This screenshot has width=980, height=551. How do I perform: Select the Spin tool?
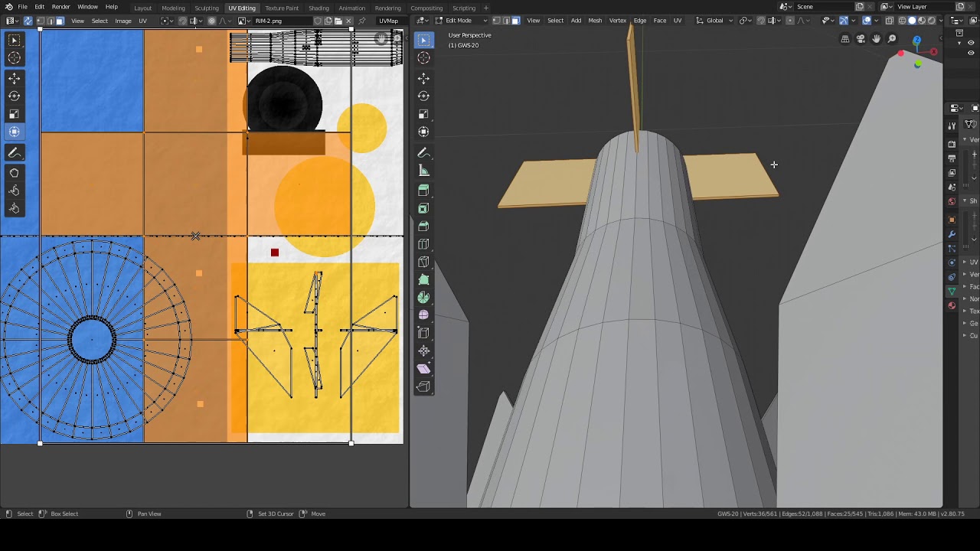click(x=423, y=298)
